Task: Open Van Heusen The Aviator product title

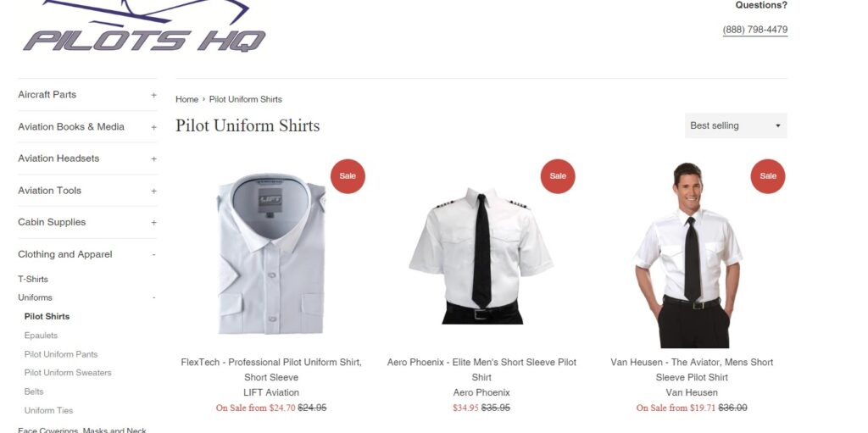Action: pyautogui.click(x=692, y=370)
